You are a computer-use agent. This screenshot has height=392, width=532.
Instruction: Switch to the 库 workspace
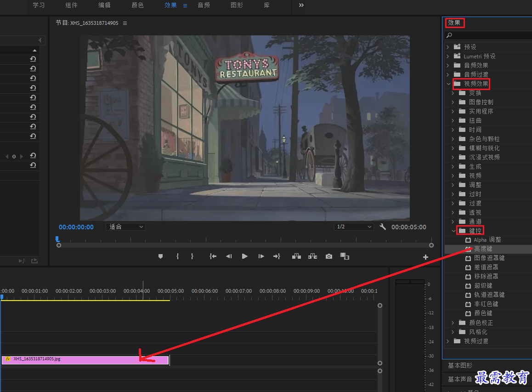tap(266, 5)
